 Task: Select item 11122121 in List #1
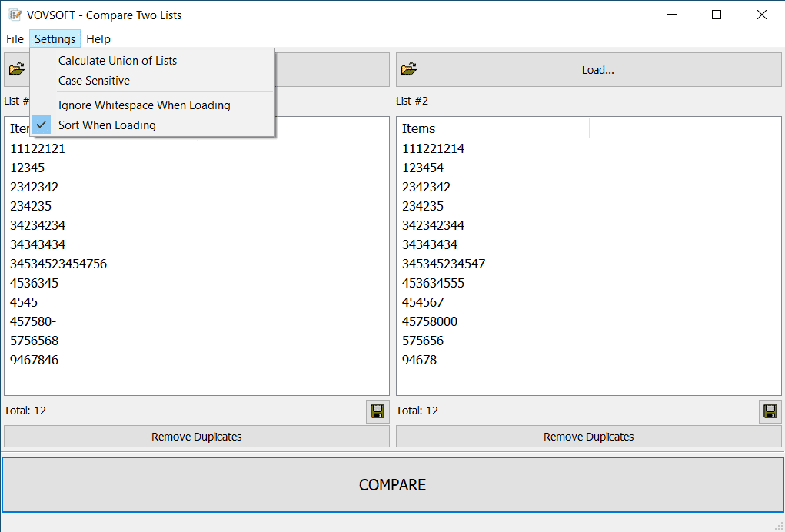tap(38, 148)
